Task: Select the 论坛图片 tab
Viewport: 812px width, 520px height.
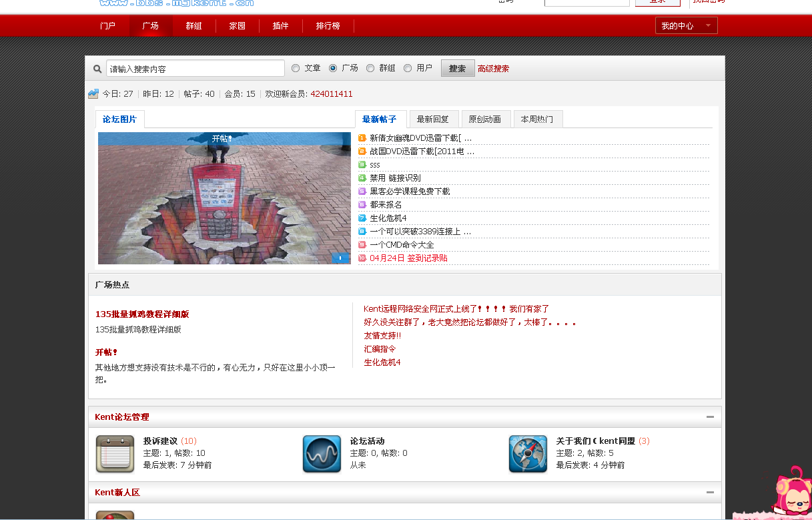Action: click(x=119, y=119)
